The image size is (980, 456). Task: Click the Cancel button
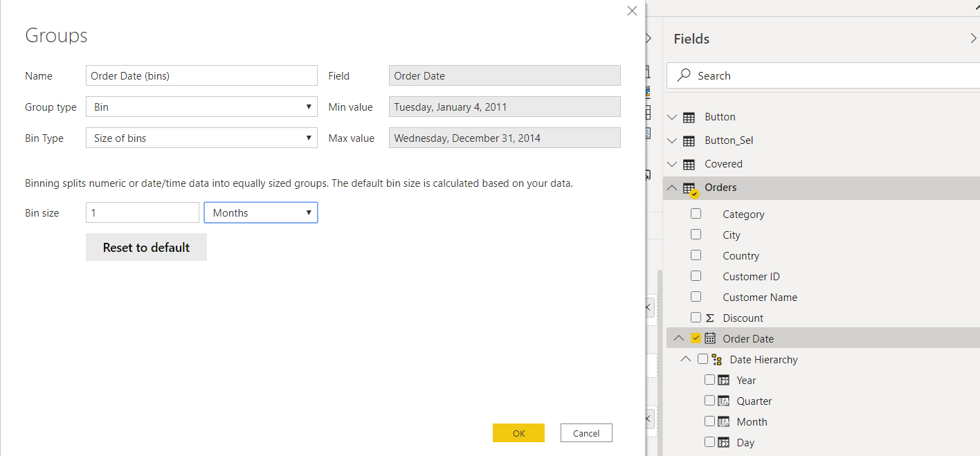586,433
